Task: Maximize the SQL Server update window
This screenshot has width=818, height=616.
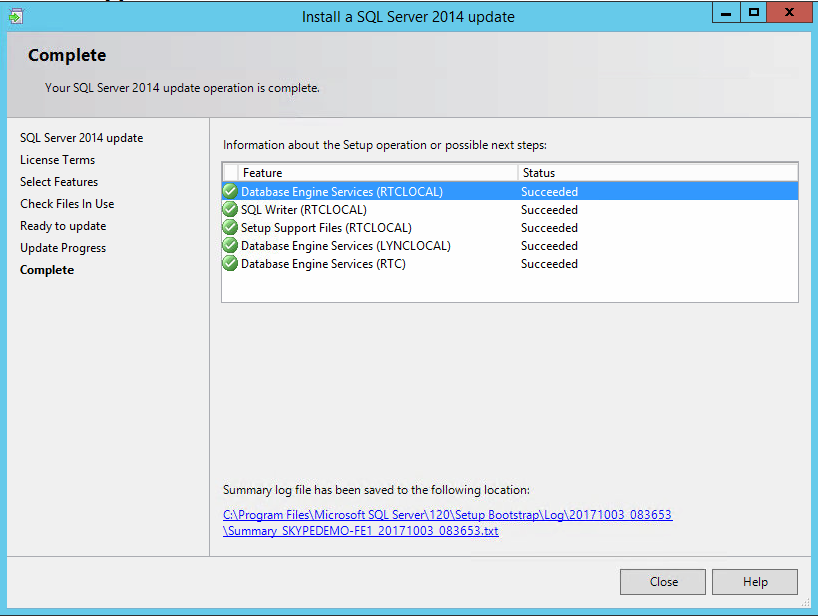Action: pyautogui.click(x=753, y=13)
